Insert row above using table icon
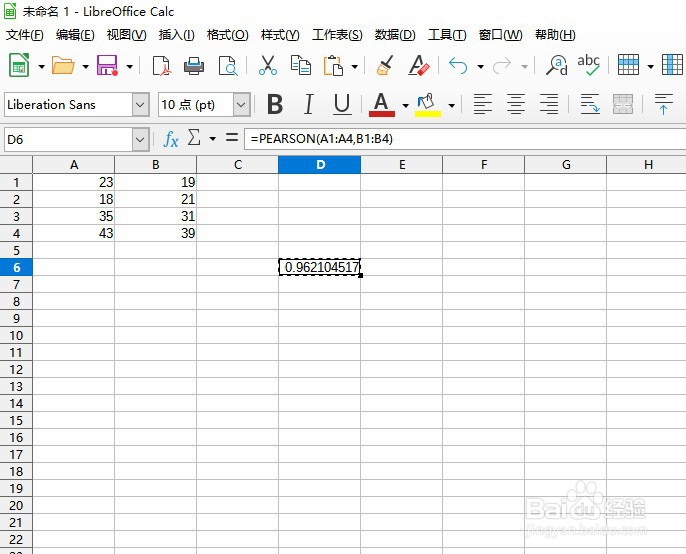The image size is (686, 554). click(x=628, y=65)
